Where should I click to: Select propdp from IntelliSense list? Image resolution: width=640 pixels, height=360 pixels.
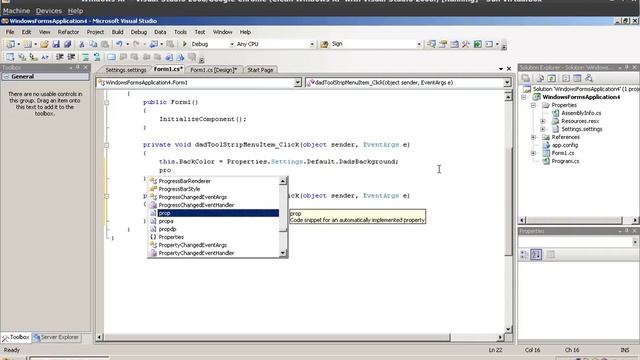[167, 229]
